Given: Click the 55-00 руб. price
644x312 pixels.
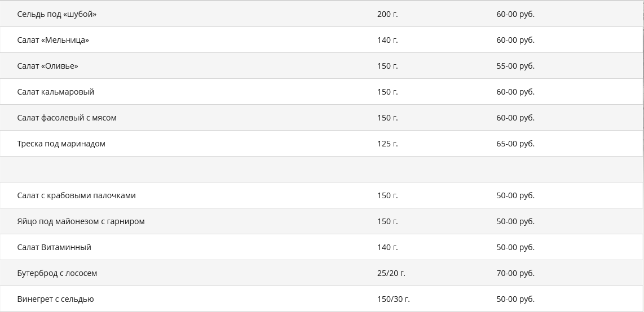Looking at the screenshot, I should coord(515,66).
